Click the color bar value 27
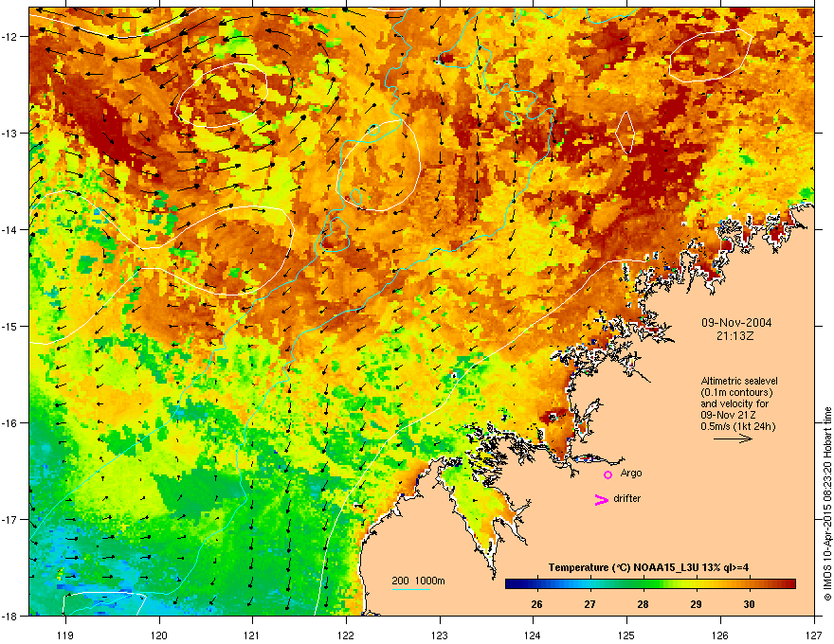The image size is (834, 644). pos(589,604)
